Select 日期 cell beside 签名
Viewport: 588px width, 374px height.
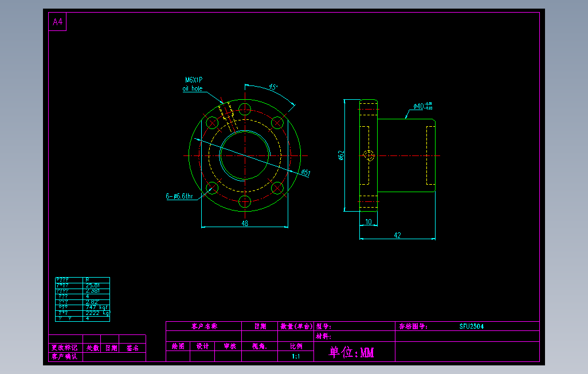coord(111,348)
